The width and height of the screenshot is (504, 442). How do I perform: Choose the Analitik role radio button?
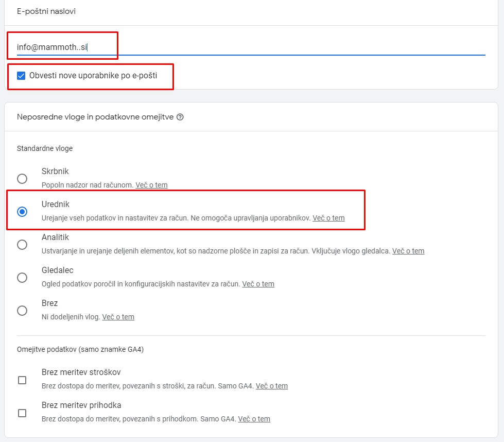tap(22, 245)
